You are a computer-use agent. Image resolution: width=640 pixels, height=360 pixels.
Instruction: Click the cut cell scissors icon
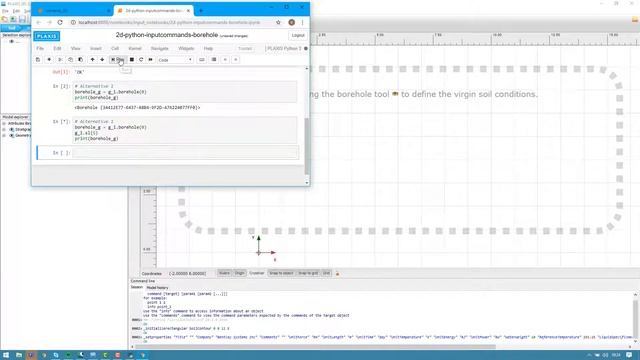(x=60, y=60)
